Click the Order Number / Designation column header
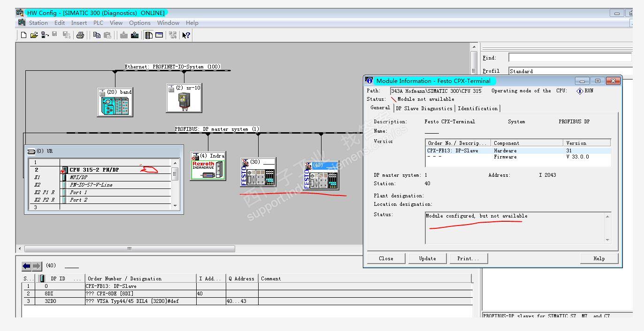The width and height of the screenshot is (644, 331). (140, 278)
